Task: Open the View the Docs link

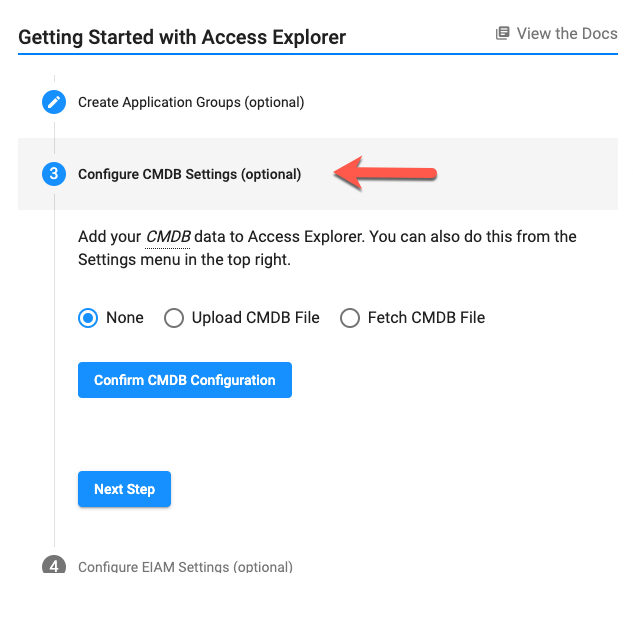Action: [557, 34]
